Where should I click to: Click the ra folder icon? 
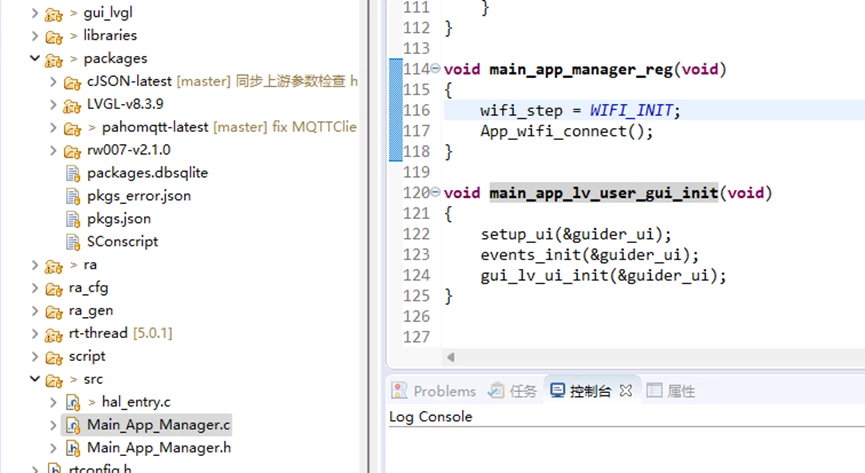click(x=54, y=267)
